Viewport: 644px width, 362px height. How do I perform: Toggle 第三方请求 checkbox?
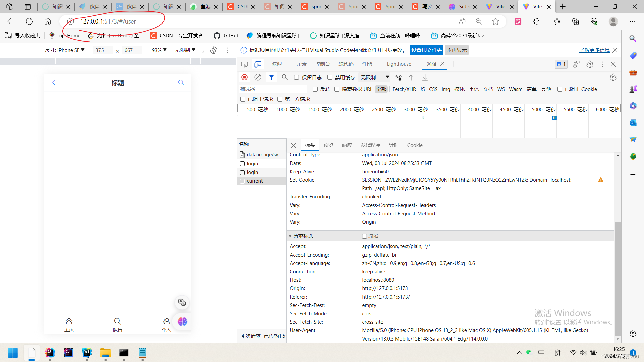click(x=280, y=99)
